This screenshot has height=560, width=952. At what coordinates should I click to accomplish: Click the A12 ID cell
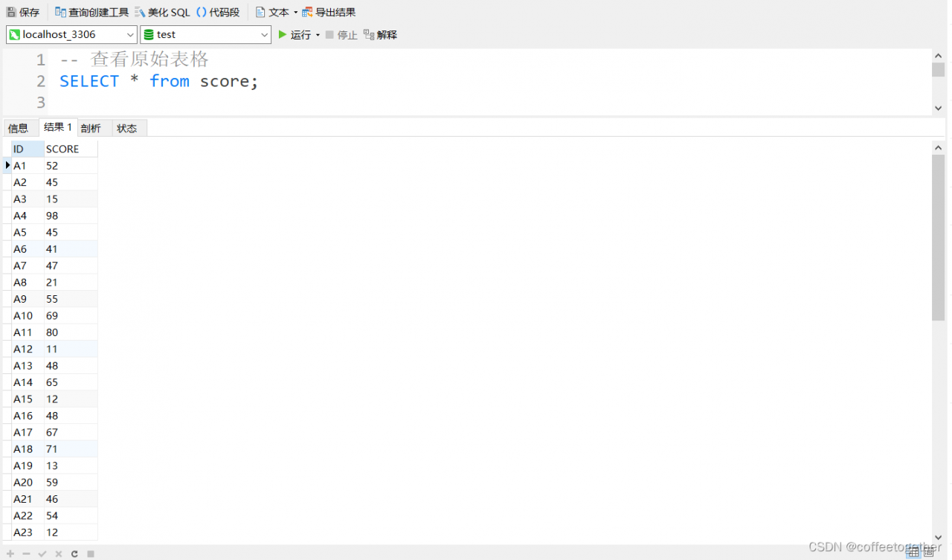pos(28,349)
